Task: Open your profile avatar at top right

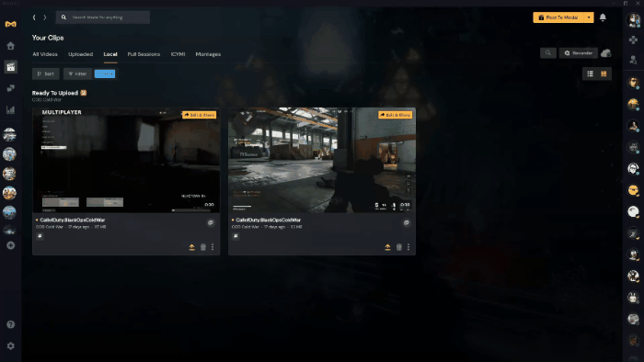Action: pos(633,19)
